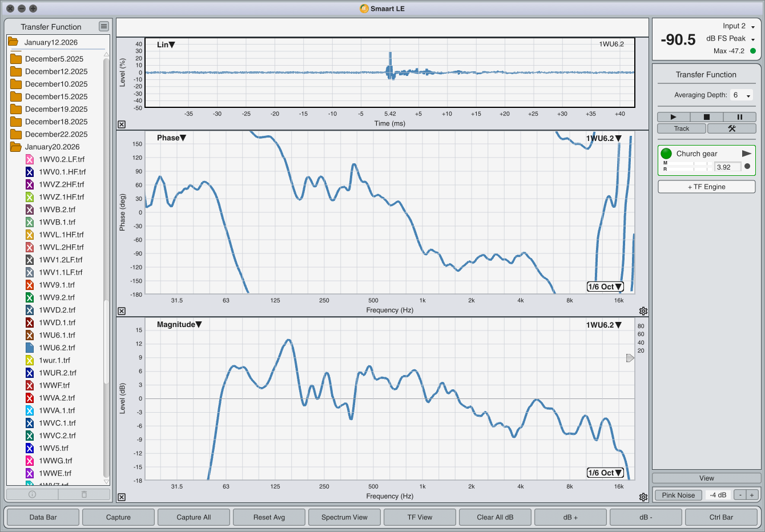Open the Input 2 source dropdown
The height and width of the screenshot is (532, 765).
coord(739,26)
